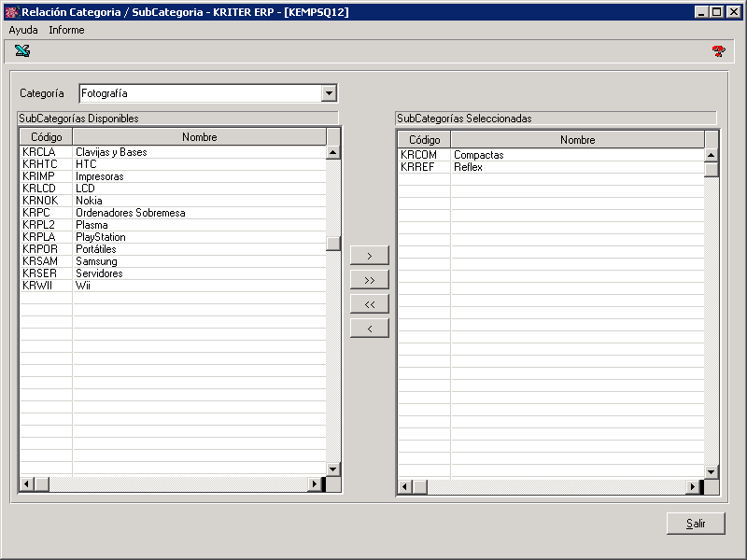
Task: Click the KRSAM code cell
Action: [x=46, y=261]
